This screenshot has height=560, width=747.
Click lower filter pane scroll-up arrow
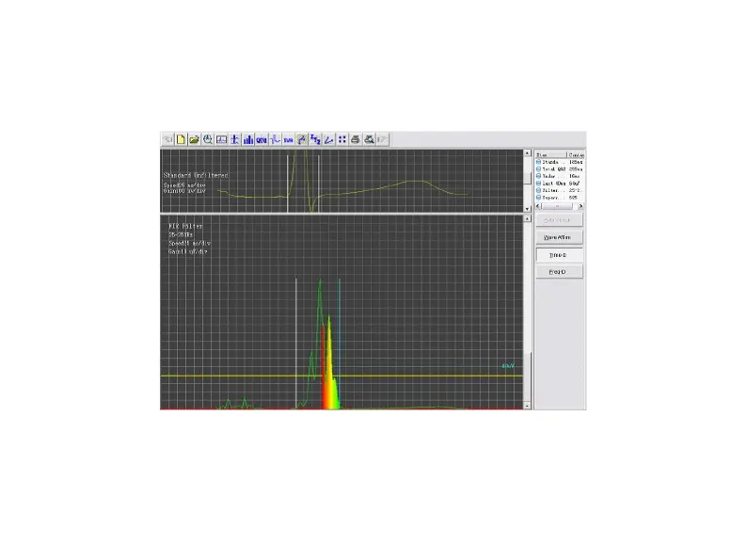pos(527,218)
